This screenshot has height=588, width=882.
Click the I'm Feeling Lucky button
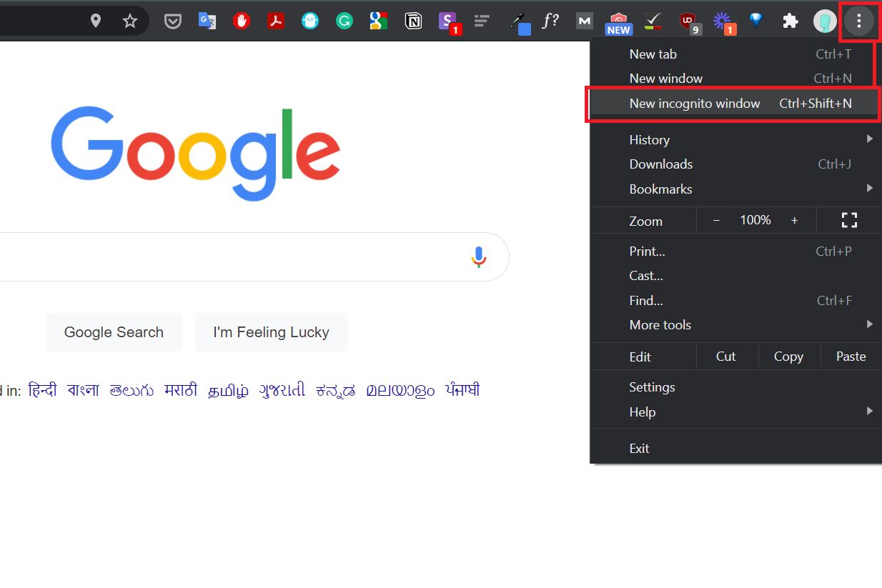(x=271, y=332)
